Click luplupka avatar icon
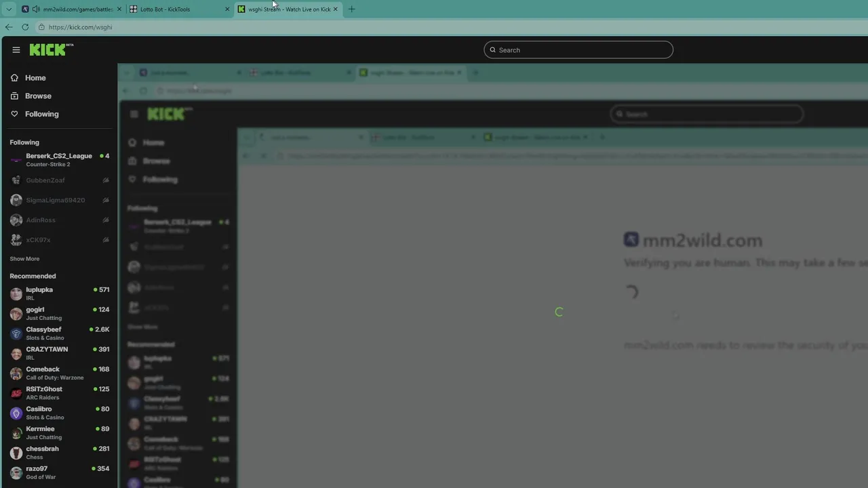This screenshot has width=868, height=488. 16,293
